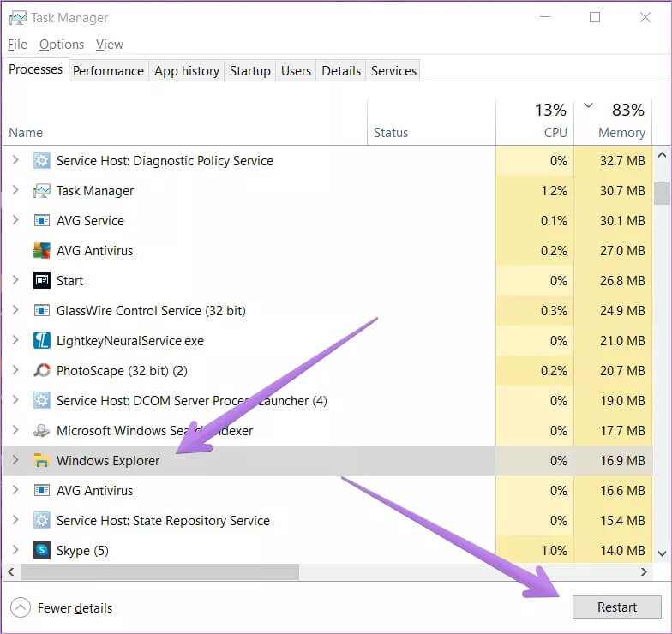
Task: Switch to the App history tab
Action: click(187, 70)
